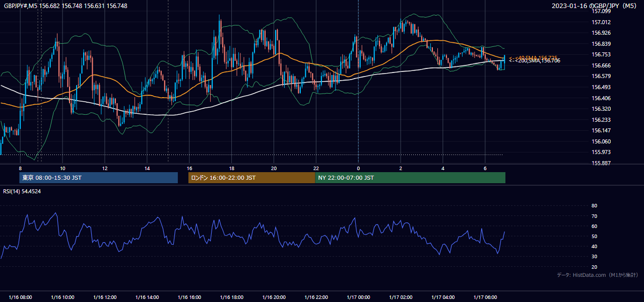Click price level 157.099 on the axis
Viewport: 644px width, 302px height.
coord(601,11)
